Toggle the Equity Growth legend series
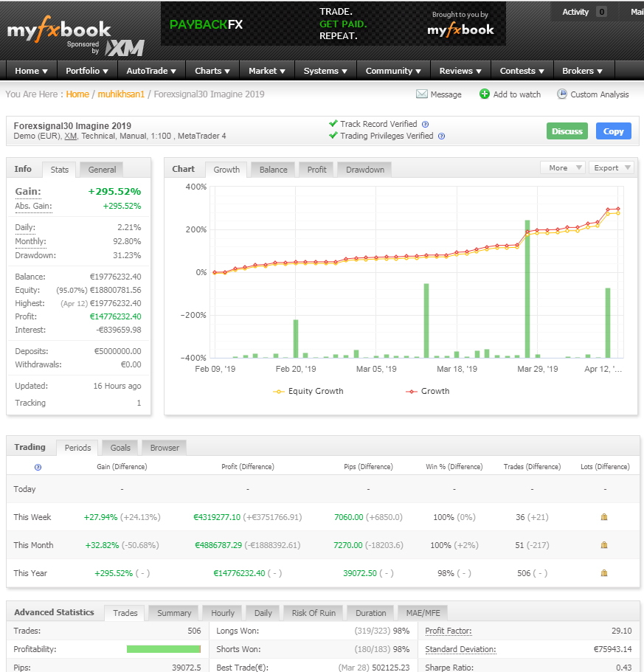 [308, 391]
